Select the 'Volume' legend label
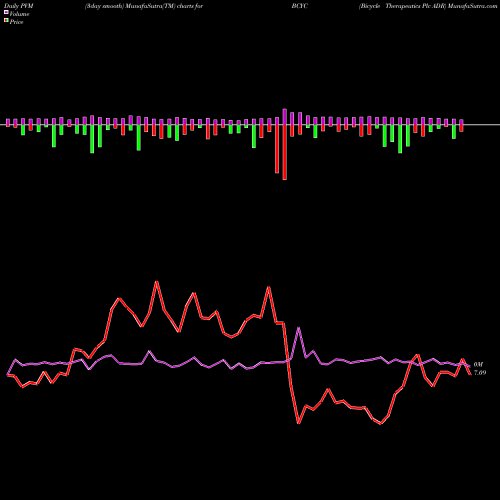This screenshot has height=500, width=500. (x=19, y=14)
